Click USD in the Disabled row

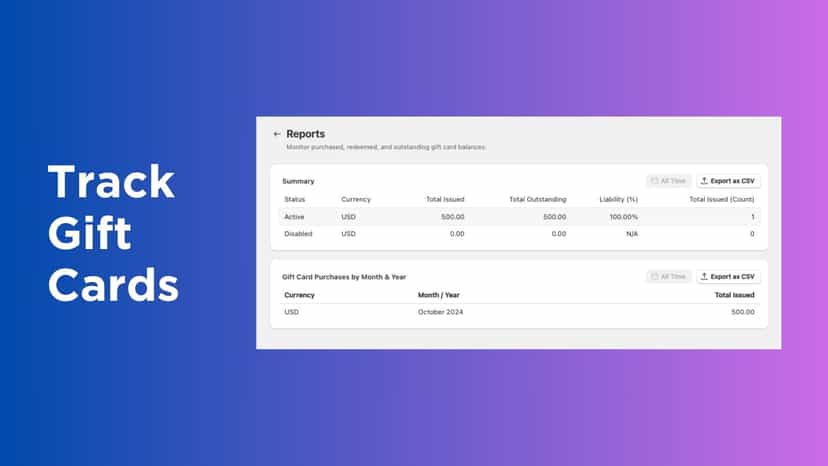[349, 234]
